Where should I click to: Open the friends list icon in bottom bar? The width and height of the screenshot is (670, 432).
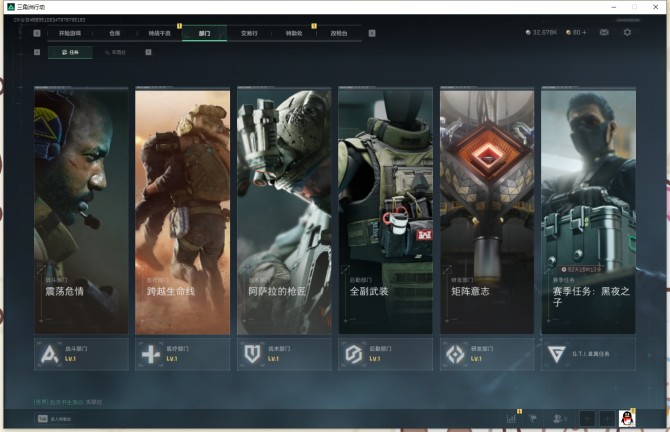(x=560, y=419)
